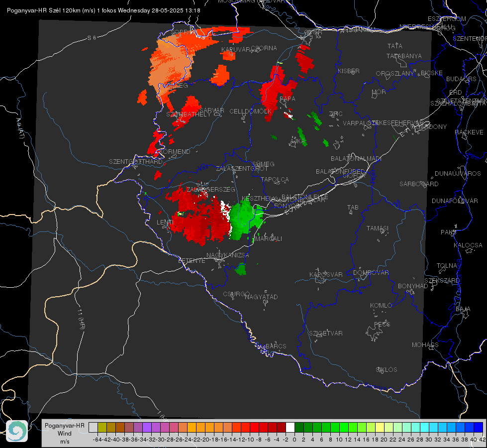
Task: Select the ZIRC label
Action: click(x=336, y=114)
